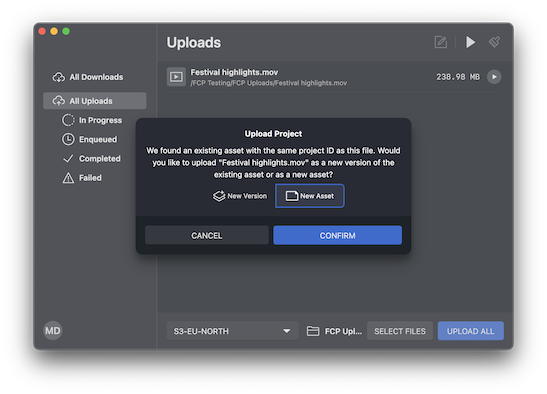
Task: Start all uploads with header play icon
Action: 470,42
